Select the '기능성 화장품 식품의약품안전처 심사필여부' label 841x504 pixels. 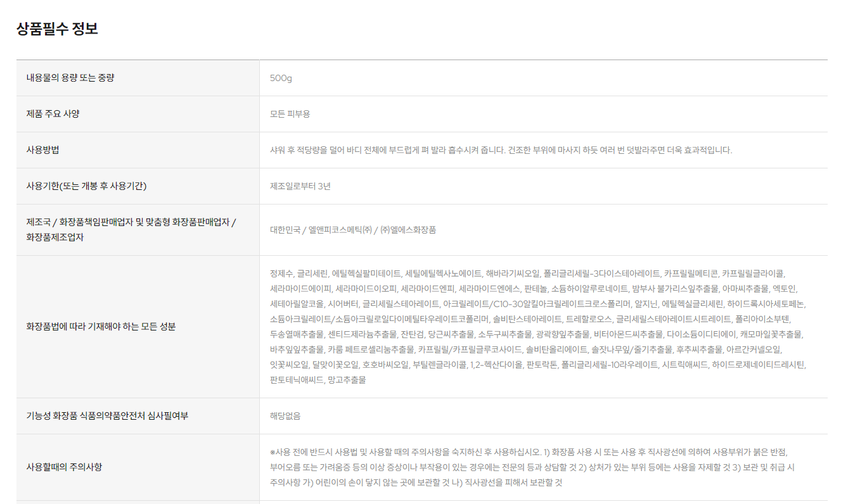click(107, 416)
